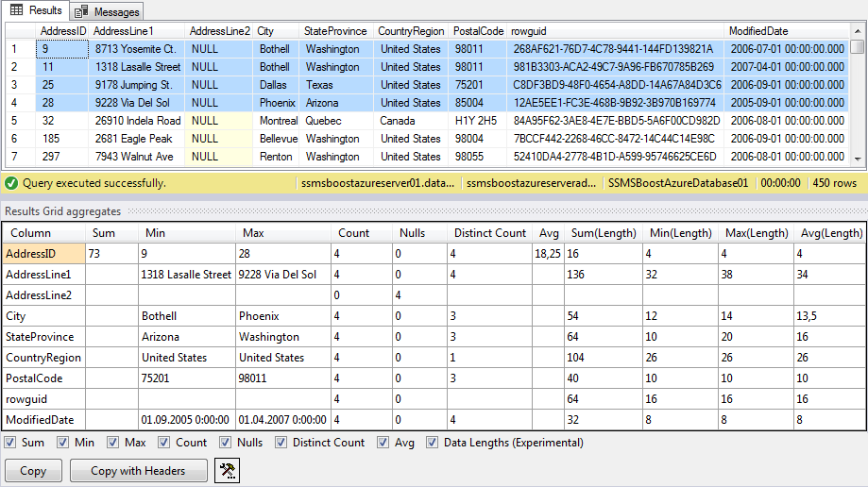Toggle the Avg checkbox

[x=383, y=443]
